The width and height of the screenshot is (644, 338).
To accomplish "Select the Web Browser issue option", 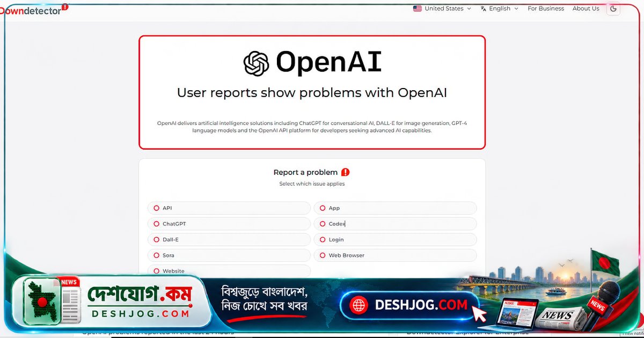I will pos(395,255).
